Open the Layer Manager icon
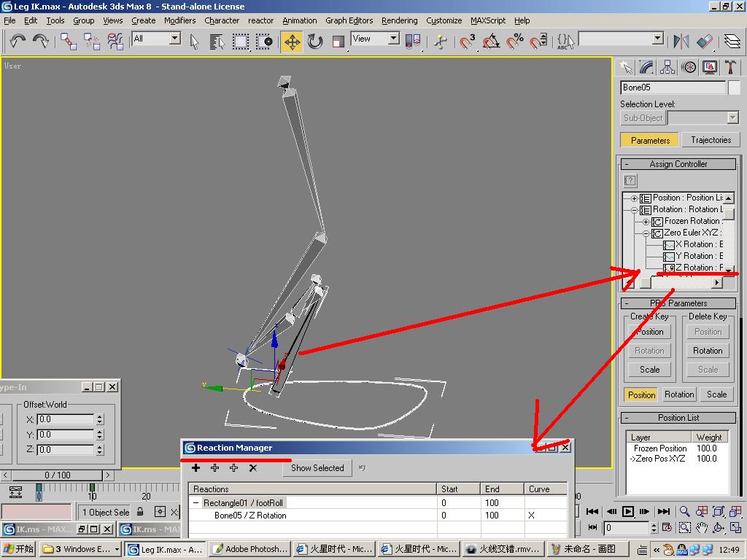This screenshot has height=560, width=747. tap(732, 42)
